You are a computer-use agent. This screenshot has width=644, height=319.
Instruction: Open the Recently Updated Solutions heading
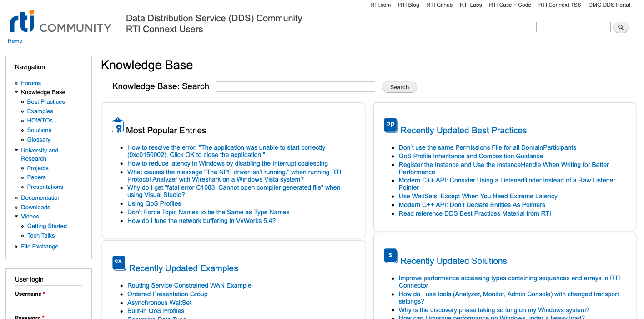453,261
